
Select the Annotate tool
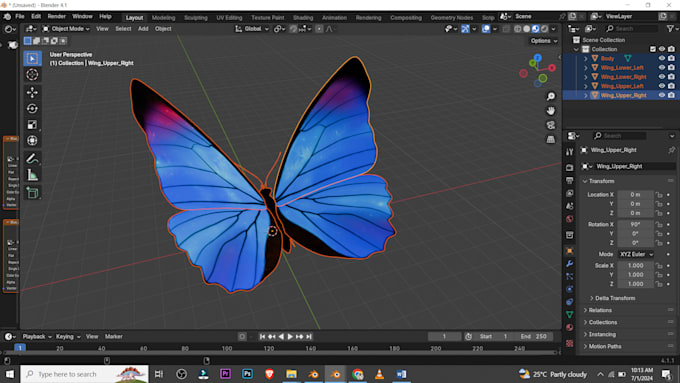click(32, 159)
